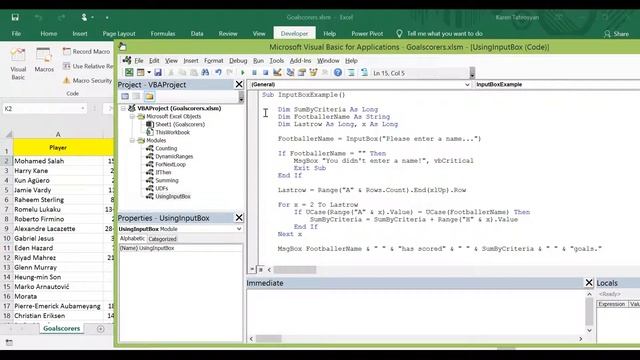Click the Find binoculars icon
This screenshot has width=640, height=360.
coord(205,73)
